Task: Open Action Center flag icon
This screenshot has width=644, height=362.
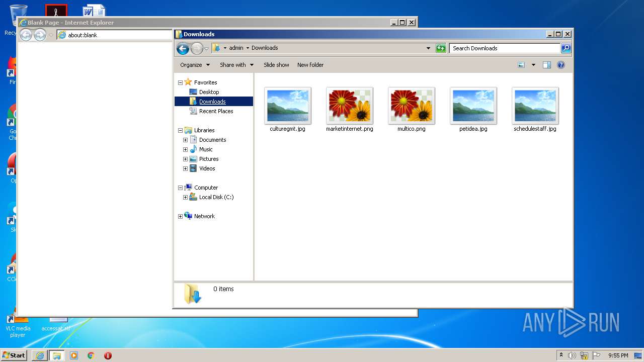Action: pyautogui.click(x=596, y=355)
